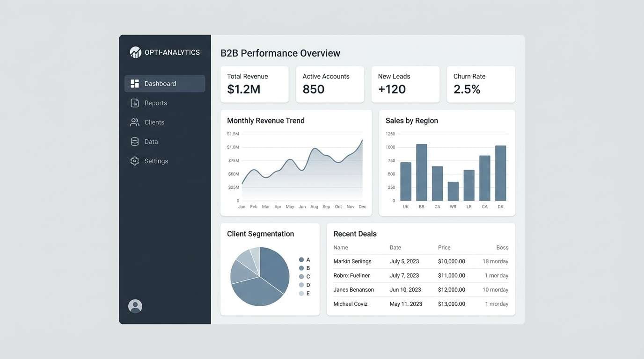Toggle segment C visibility in Client Segmentation
644x359 pixels.
301,276
